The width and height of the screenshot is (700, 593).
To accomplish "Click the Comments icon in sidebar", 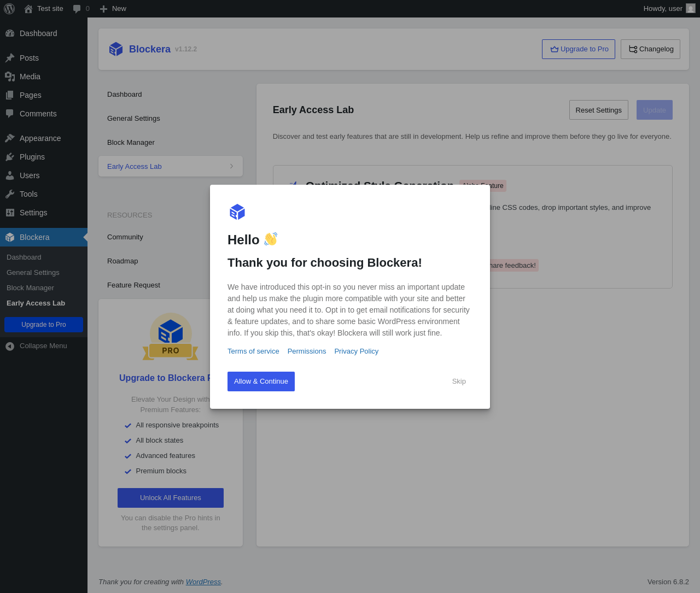I will pyautogui.click(x=10, y=114).
